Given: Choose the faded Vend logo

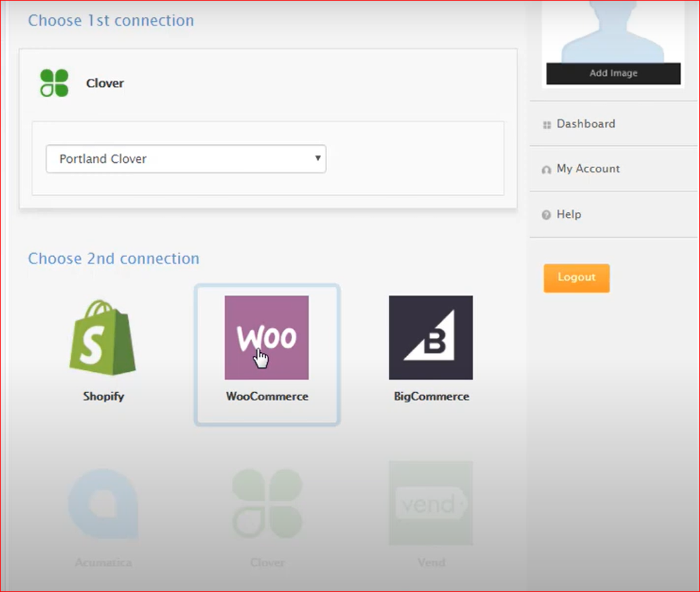Looking at the screenshot, I should click(x=431, y=503).
